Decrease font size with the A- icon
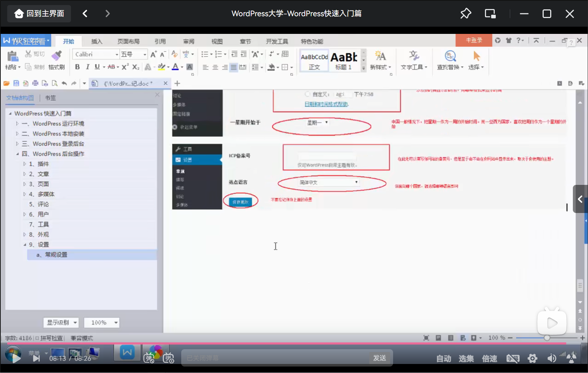Viewport: 588px width, 373px height. pyautogui.click(x=162, y=54)
